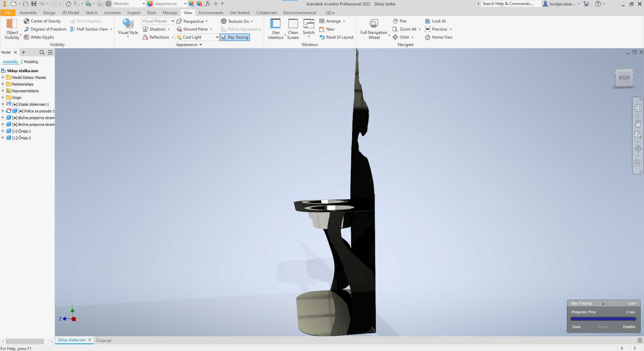Select the Pan tool

pyautogui.click(x=399, y=21)
